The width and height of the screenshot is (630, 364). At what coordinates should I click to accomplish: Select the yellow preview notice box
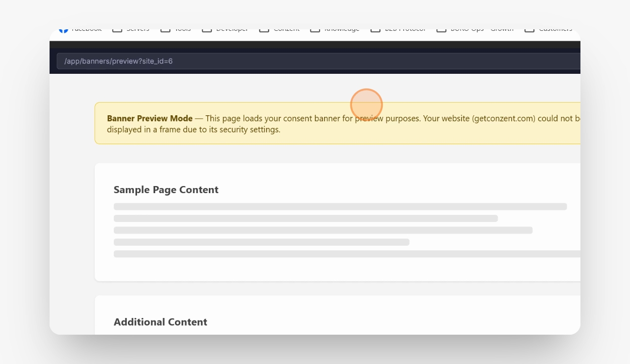(x=337, y=123)
